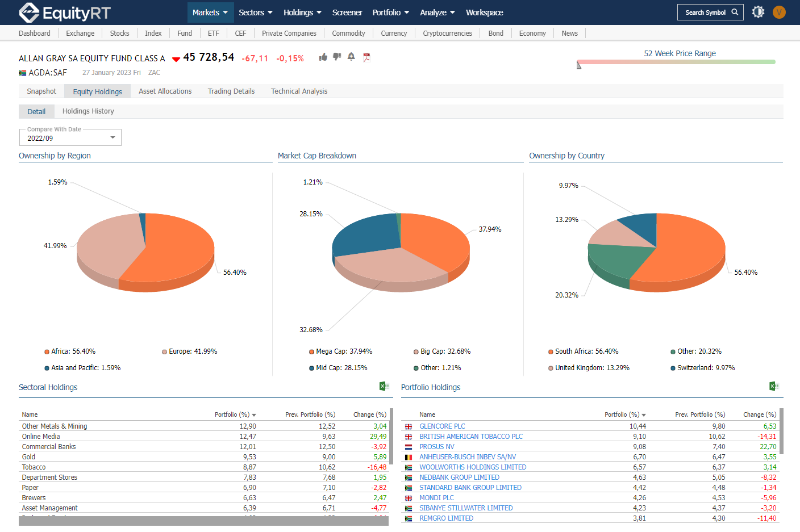
Task: Open the Workspace menu
Action: [484, 12]
